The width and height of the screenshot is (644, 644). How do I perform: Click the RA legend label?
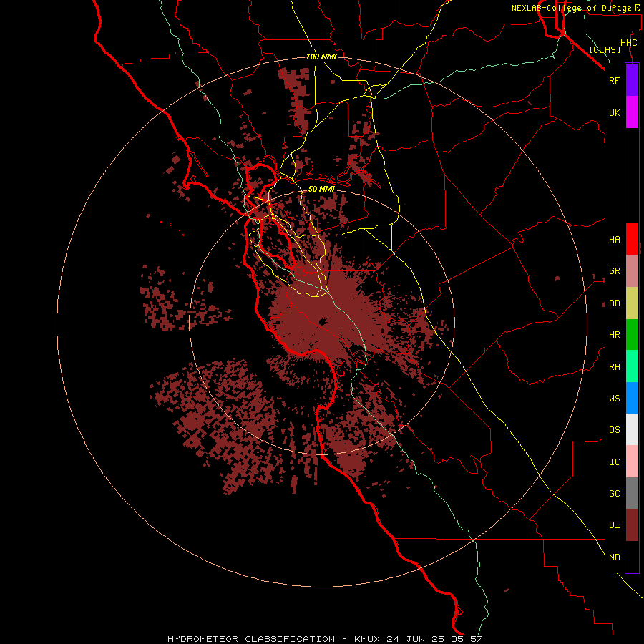click(x=614, y=367)
